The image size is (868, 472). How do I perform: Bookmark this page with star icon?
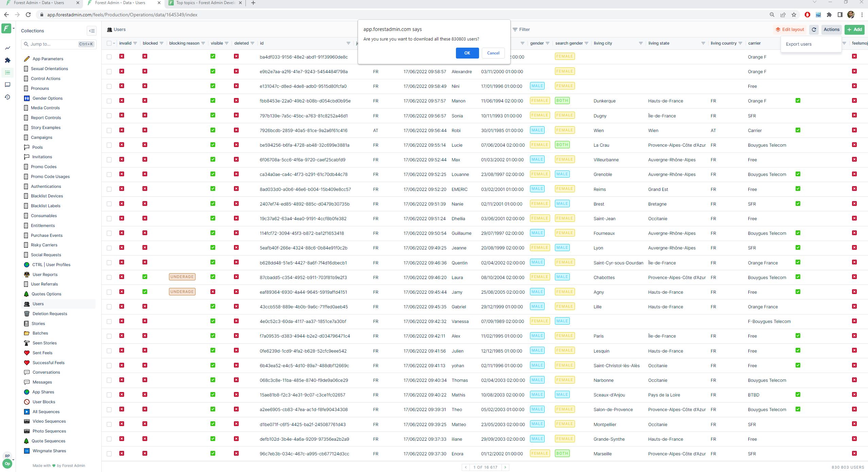[794, 15]
